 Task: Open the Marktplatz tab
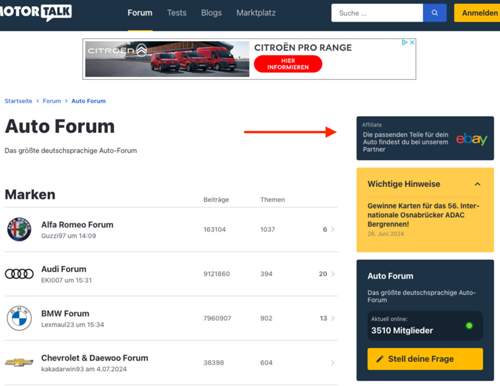[x=256, y=13]
